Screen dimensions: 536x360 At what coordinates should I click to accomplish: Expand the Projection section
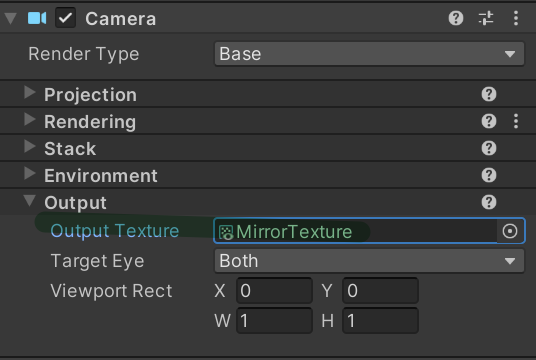pos(30,92)
